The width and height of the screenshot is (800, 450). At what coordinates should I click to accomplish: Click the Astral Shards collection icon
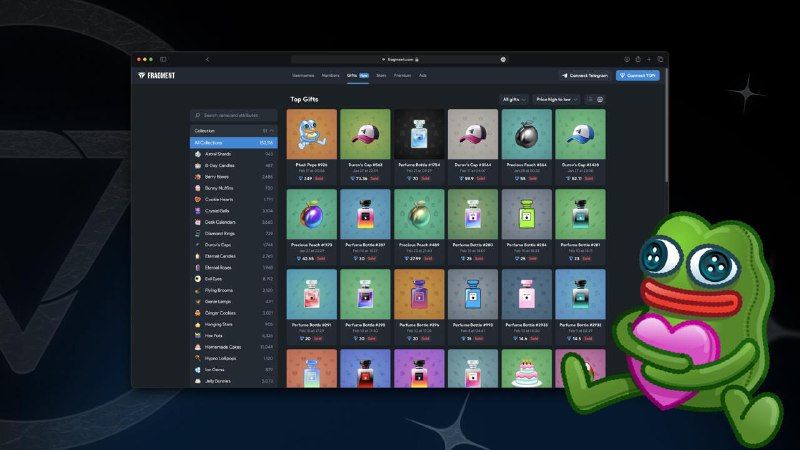[x=198, y=154]
